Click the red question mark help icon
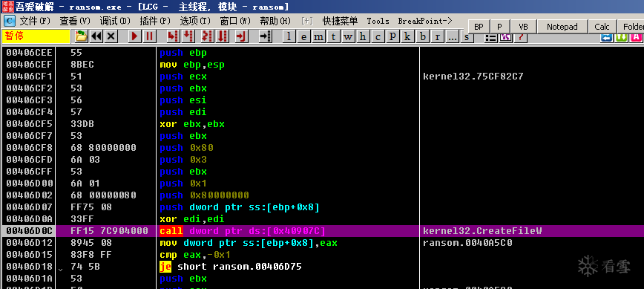 pyautogui.click(x=520, y=37)
